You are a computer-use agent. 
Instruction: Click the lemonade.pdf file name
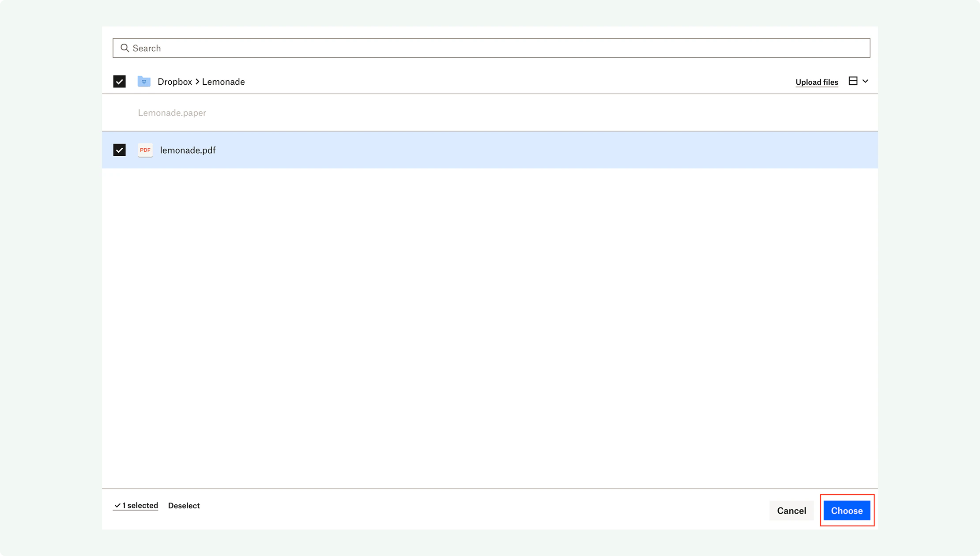click(188, 150)
